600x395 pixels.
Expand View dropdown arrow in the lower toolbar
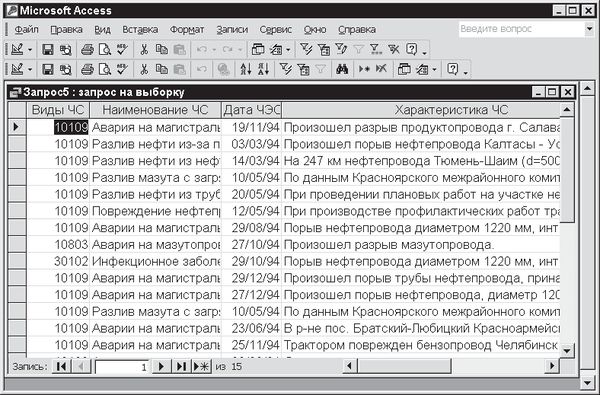[x=30, y=70]
